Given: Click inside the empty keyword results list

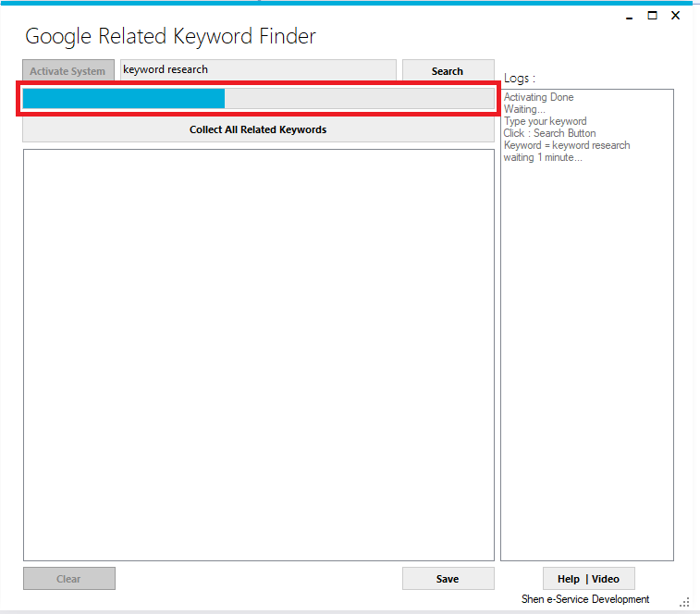Looking at the screenshot, I should (x=258, y=354).
